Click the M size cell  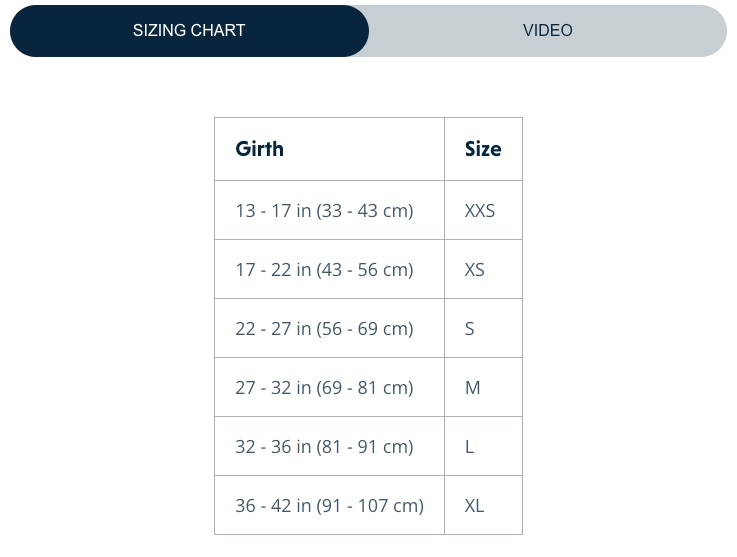[483, 387]
